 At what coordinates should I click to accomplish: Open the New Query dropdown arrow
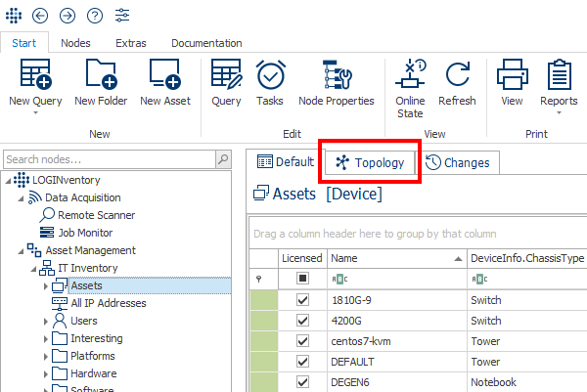tap(35, 112)
